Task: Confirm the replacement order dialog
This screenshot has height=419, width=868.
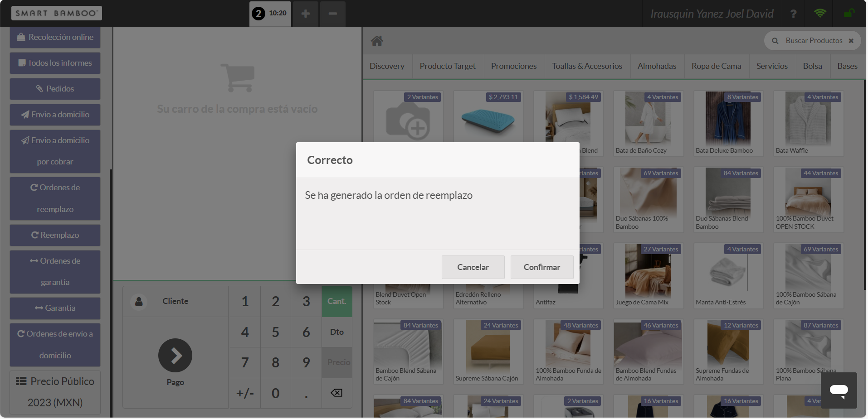Action: click(x=541, y=267)
